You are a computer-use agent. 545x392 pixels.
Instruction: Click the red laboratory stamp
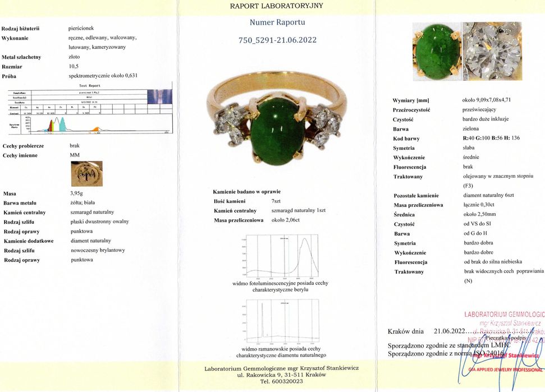pyautogui.click(x=504, y=328)
